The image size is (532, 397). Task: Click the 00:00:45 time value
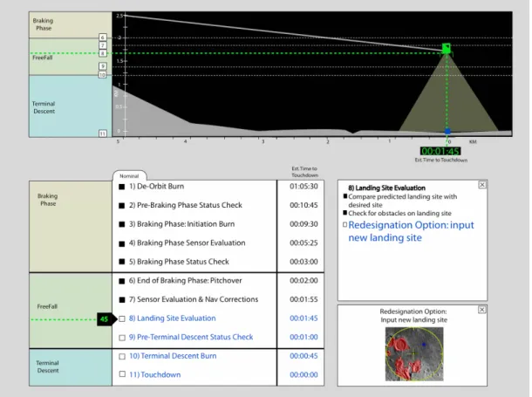tap(304, 356)
